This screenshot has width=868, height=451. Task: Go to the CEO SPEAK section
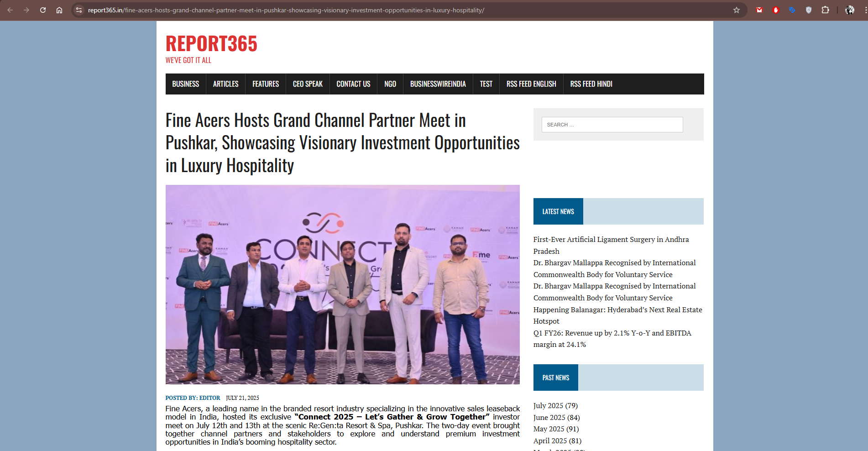click(308, 84)
